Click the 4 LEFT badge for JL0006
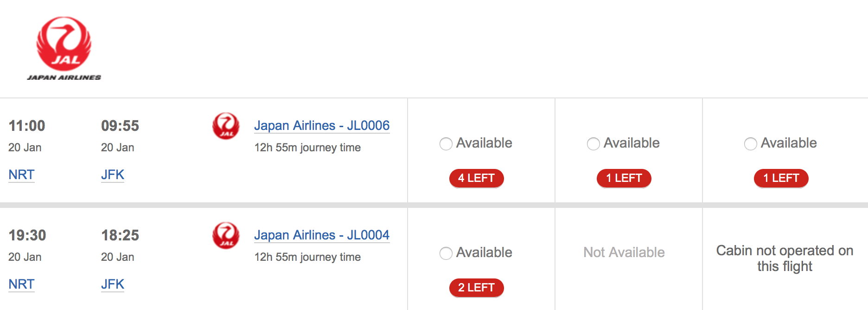Viewport: 868px width, 310px height. pos(476,178)
